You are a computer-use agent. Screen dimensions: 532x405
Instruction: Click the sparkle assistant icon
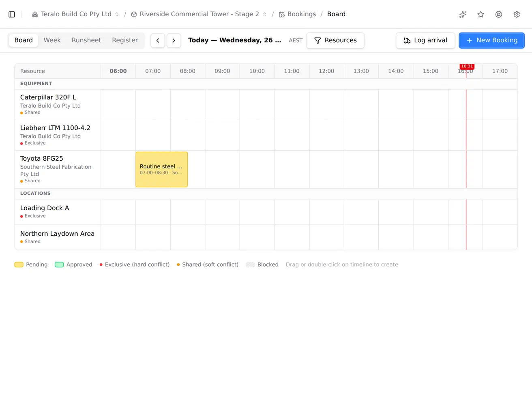pos(463,14)
